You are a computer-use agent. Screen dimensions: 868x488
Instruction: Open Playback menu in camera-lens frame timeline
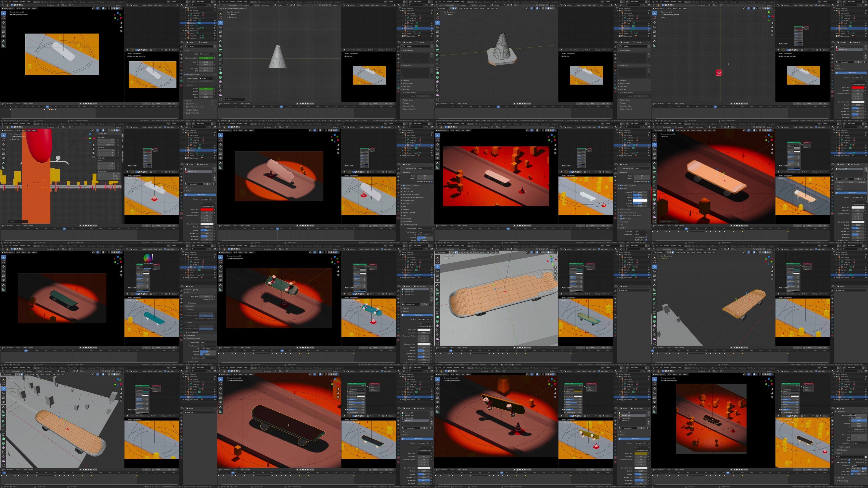coord(10,104)
